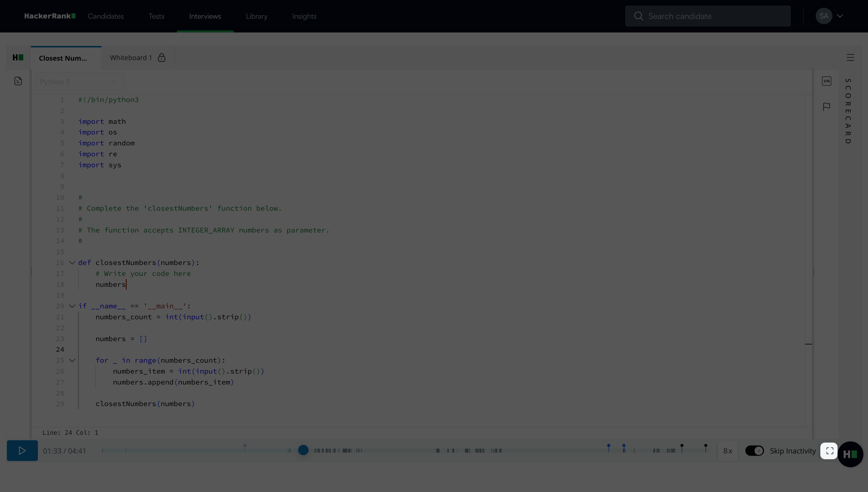Open the Candidates menu

click(x=106, y=16)
